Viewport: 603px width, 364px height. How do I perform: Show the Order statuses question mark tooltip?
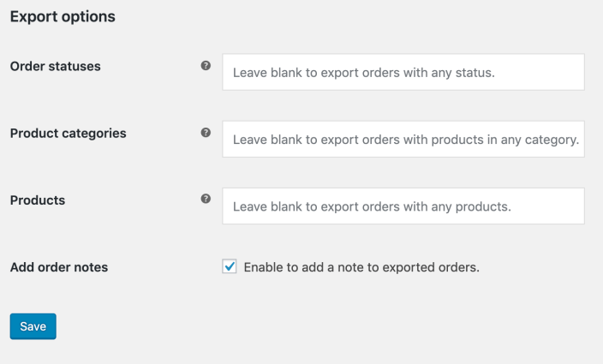pos(206,66)
